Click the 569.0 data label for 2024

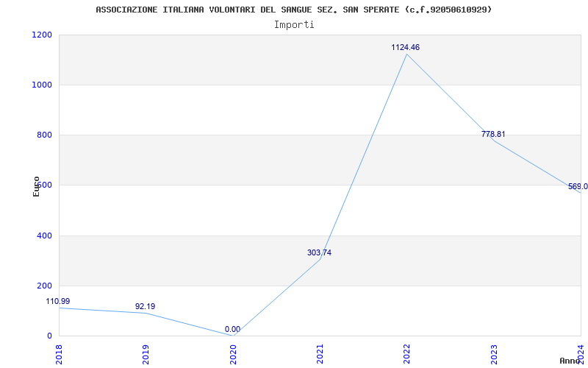tap(578, 187)
